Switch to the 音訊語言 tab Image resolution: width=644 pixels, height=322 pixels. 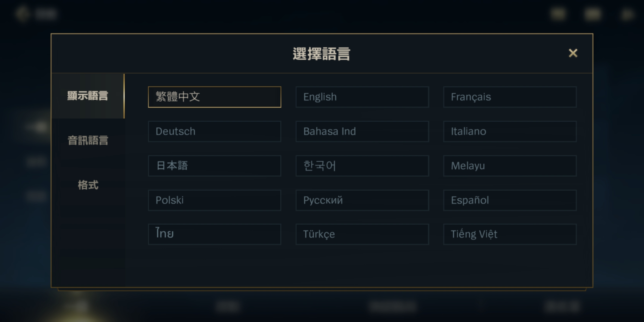[x=88, y=140]
